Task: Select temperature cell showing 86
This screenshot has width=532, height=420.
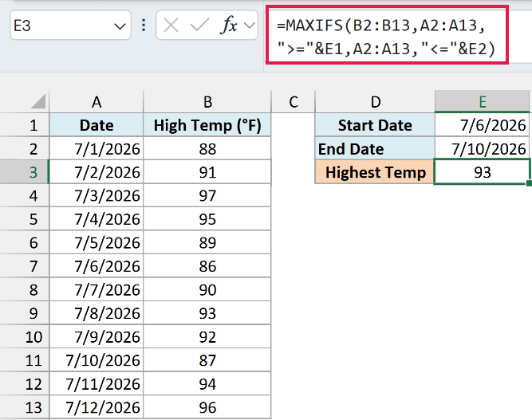Action: coord(207,266)
